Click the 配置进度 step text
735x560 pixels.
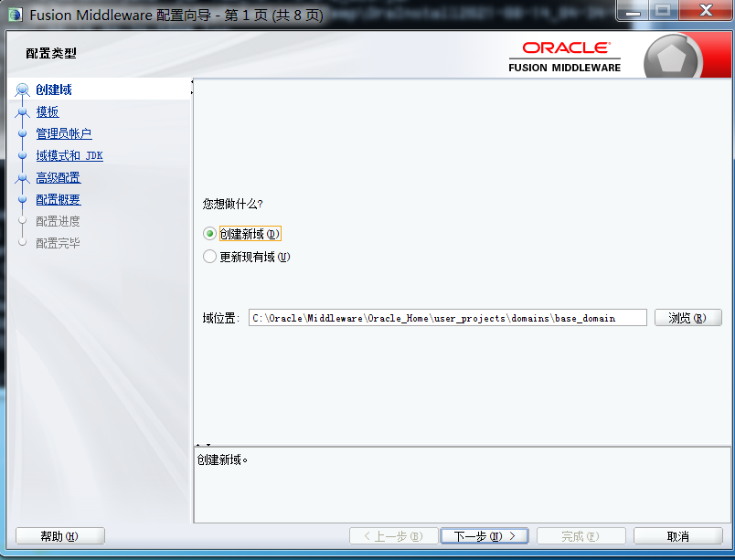click(59, 221)
